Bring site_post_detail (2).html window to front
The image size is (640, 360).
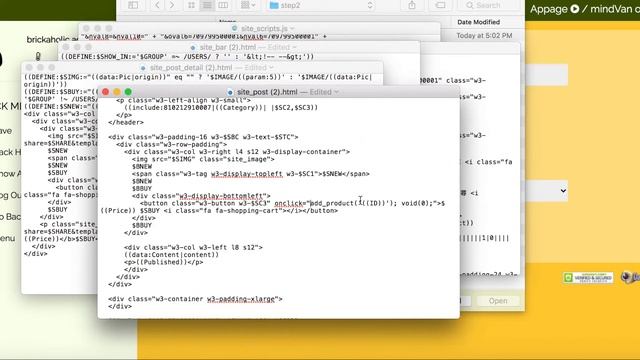click(202, 68)
